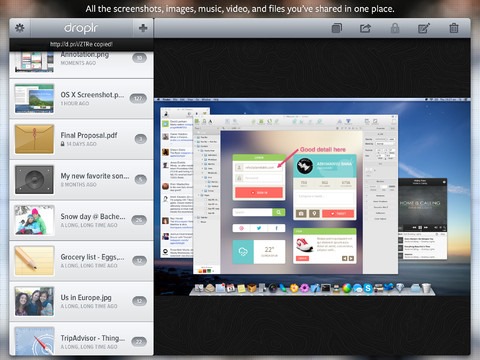The width and height of the screenshot is (480, 360).
Task: Open the 'OS X Screenshot.p...' title
Action: click(92, 95)
